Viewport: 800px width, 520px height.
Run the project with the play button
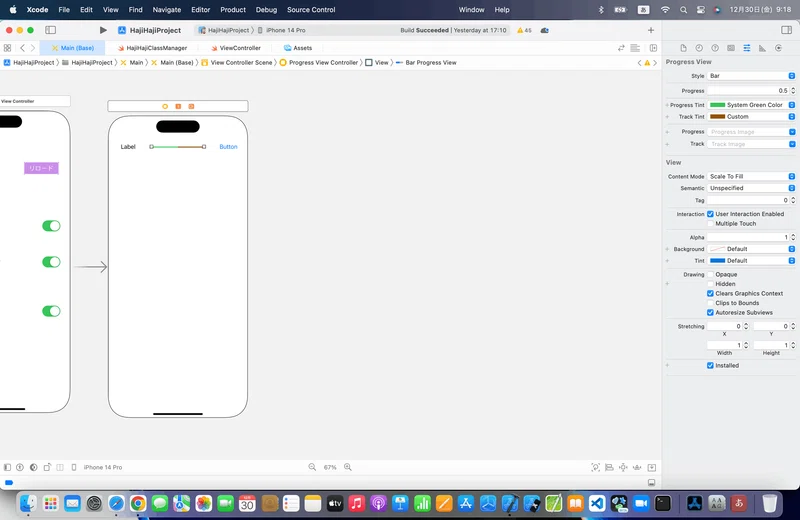103,30
